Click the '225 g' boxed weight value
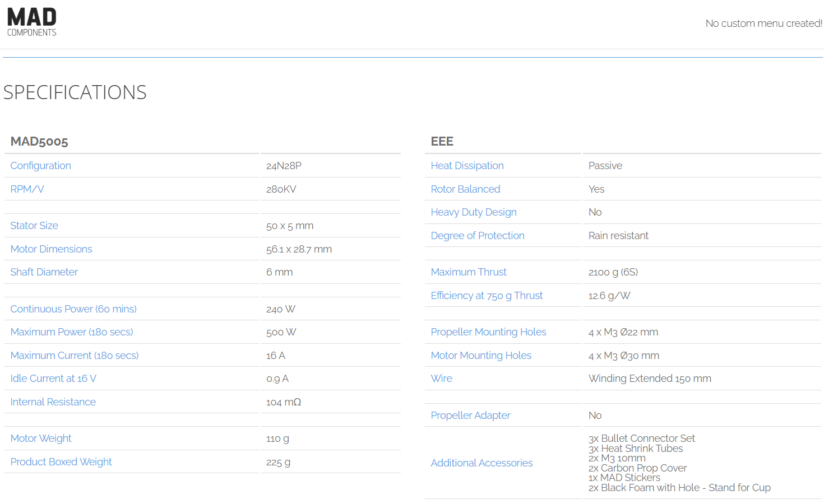This screenshot has width=824, height=504. 278,462
